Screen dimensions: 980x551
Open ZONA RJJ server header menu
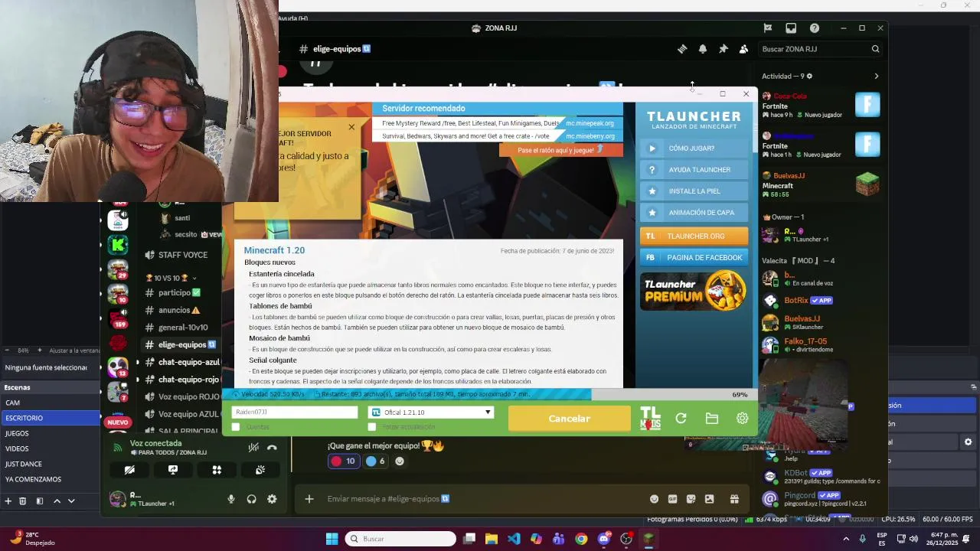495,28
